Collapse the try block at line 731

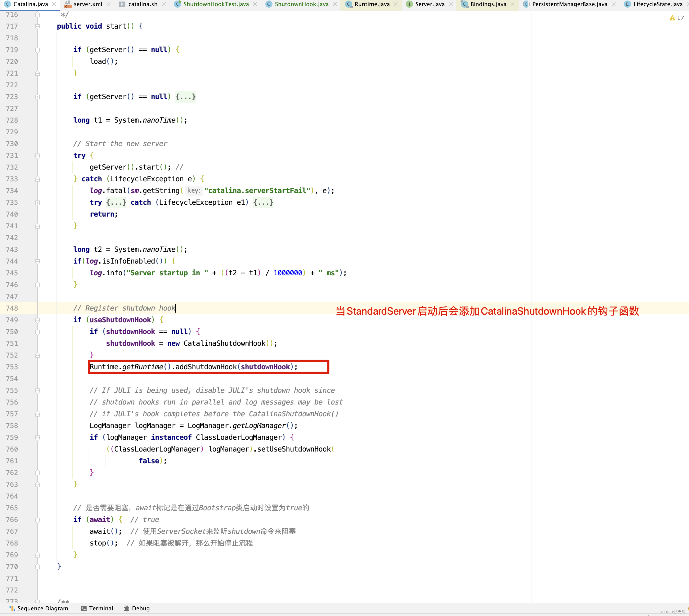[38, 156]
